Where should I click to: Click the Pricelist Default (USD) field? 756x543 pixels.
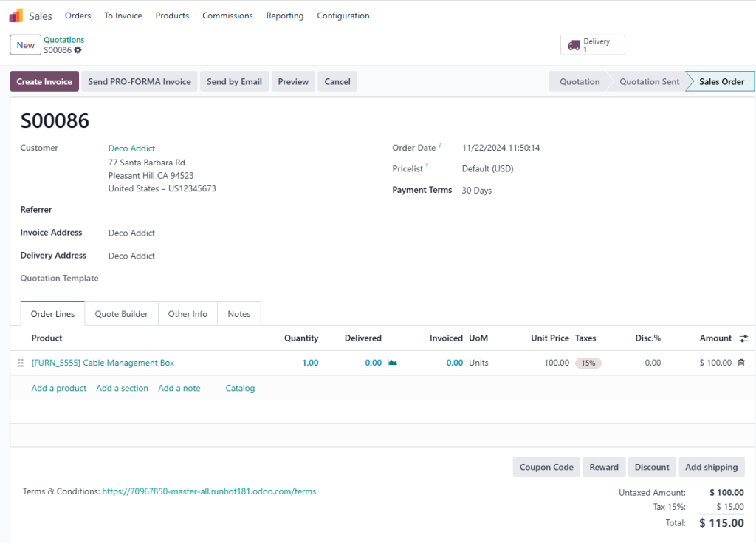[x=488, y=169]
